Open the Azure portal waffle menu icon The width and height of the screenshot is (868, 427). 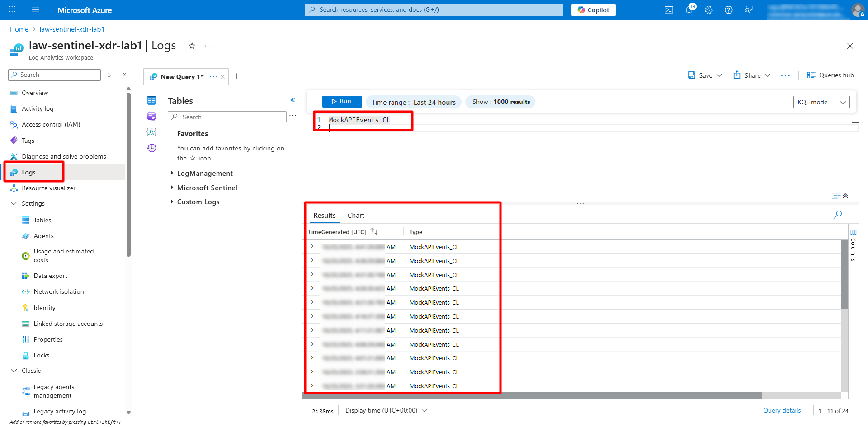coord(12,9)
